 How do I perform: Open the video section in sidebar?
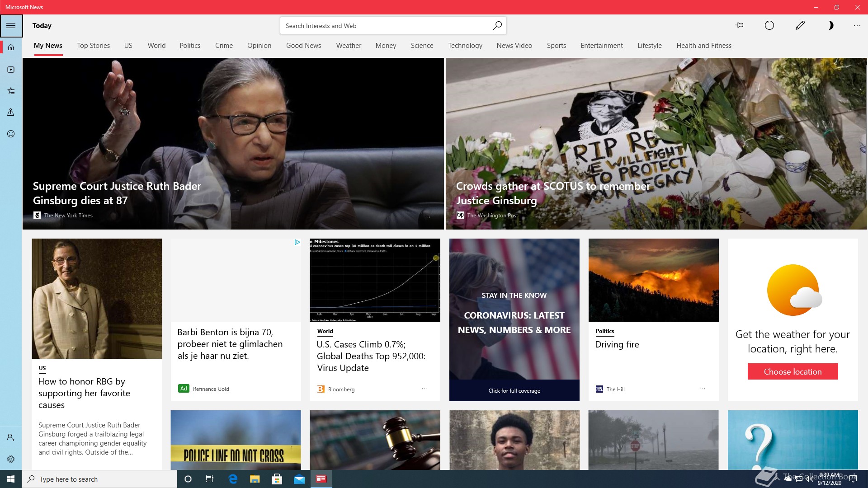click(x=11, y=70)
